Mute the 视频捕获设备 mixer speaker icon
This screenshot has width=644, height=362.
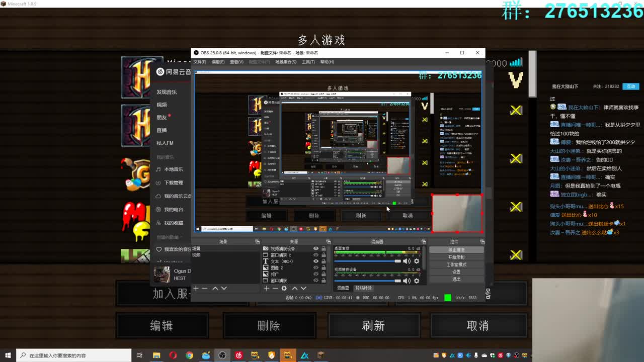(x=407, y=281)
